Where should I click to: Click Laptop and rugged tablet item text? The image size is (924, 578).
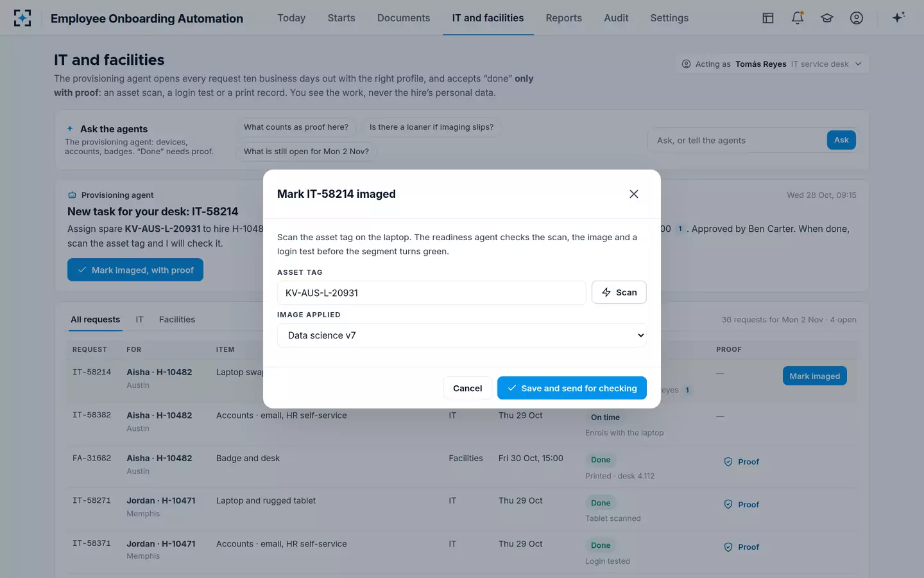(x=266, y=500)
